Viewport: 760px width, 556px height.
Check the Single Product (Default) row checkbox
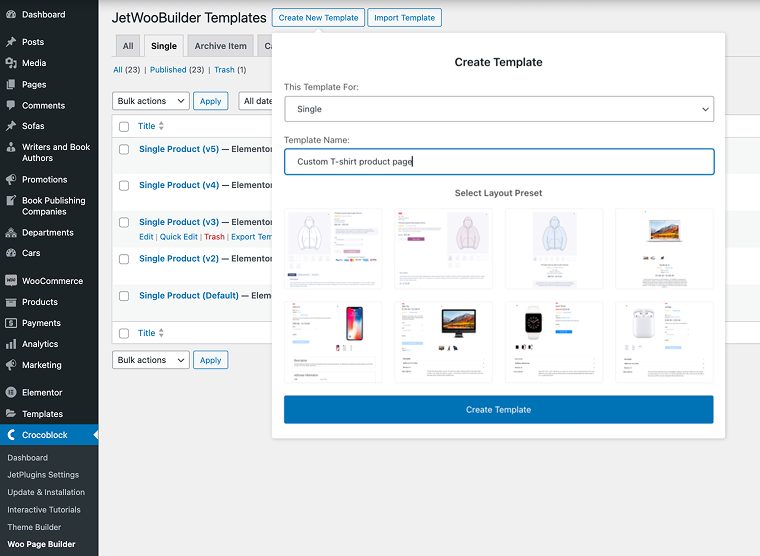(x=124, y=296)
